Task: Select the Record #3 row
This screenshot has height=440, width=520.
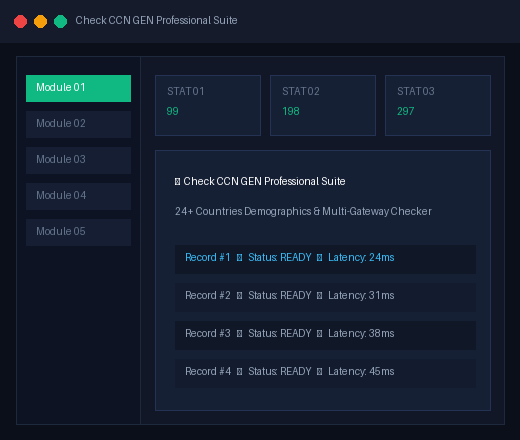Action: 325,335
